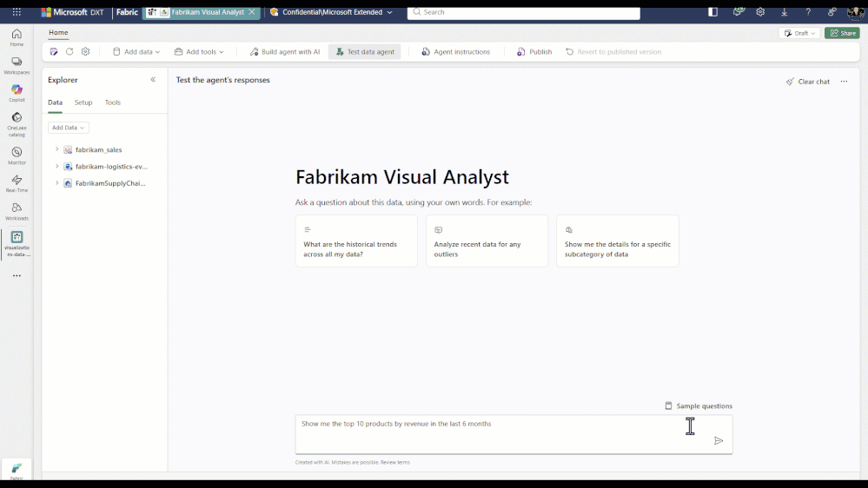This screenshot has width=868, height=488.
Task: Click the Fabric logo at sidebar bottom
Action: (x=17, y=469)
